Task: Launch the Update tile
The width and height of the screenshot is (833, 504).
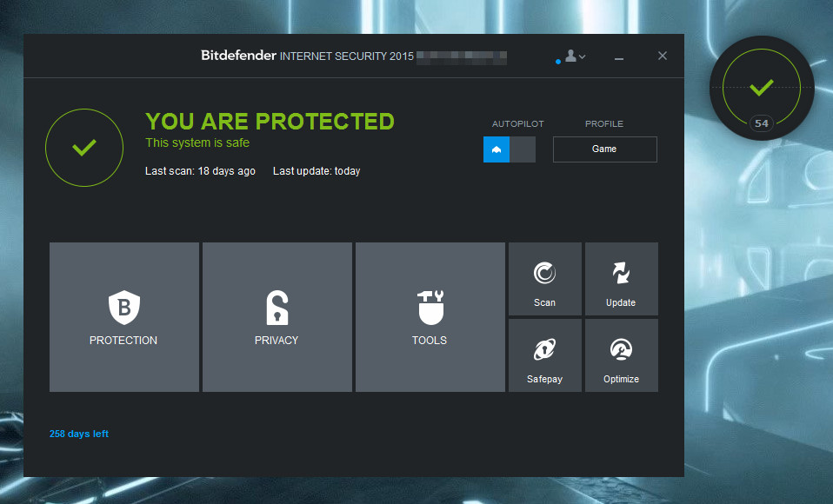Action: click(622, 279)
